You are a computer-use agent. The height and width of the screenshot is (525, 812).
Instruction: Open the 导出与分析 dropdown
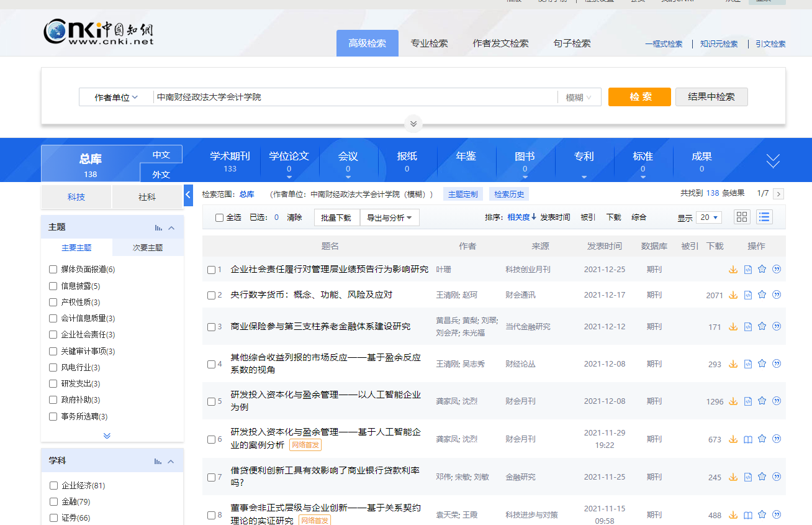click(389, 217)
